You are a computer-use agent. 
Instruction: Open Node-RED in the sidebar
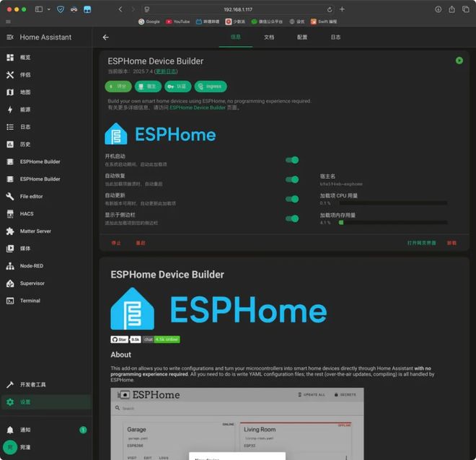coord(46,266)
